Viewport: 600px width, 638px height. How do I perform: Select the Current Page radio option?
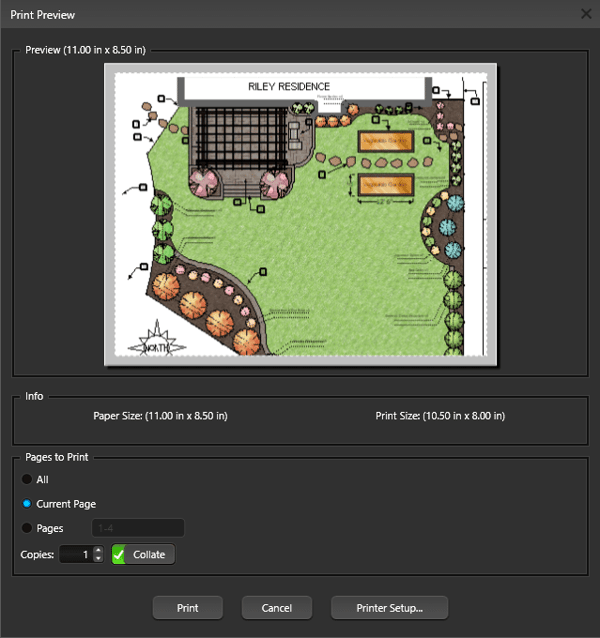[27, 504]
